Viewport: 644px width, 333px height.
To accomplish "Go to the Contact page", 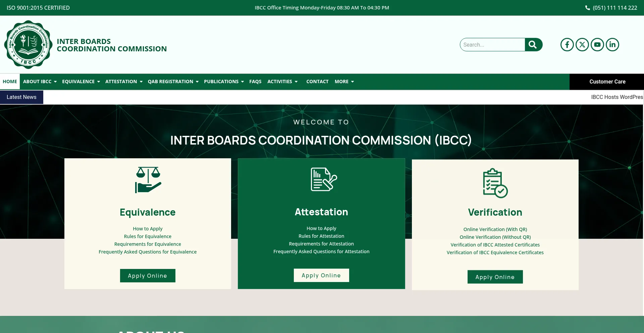I will [317, 81].
